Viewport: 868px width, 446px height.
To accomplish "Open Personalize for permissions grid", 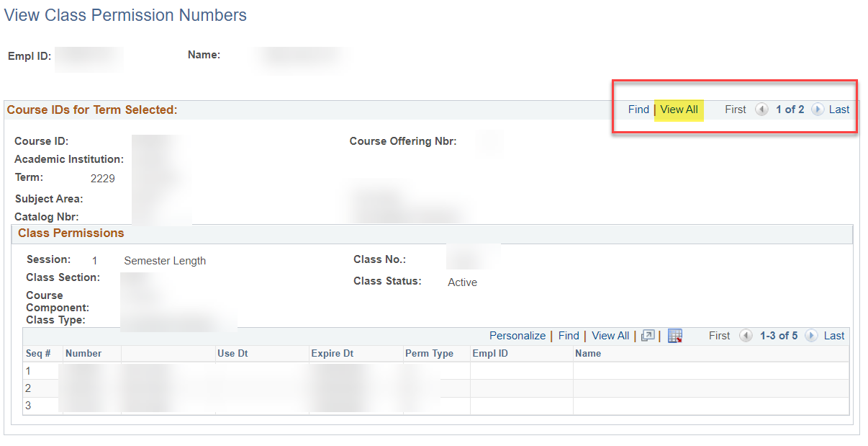I will pos(517,336).
